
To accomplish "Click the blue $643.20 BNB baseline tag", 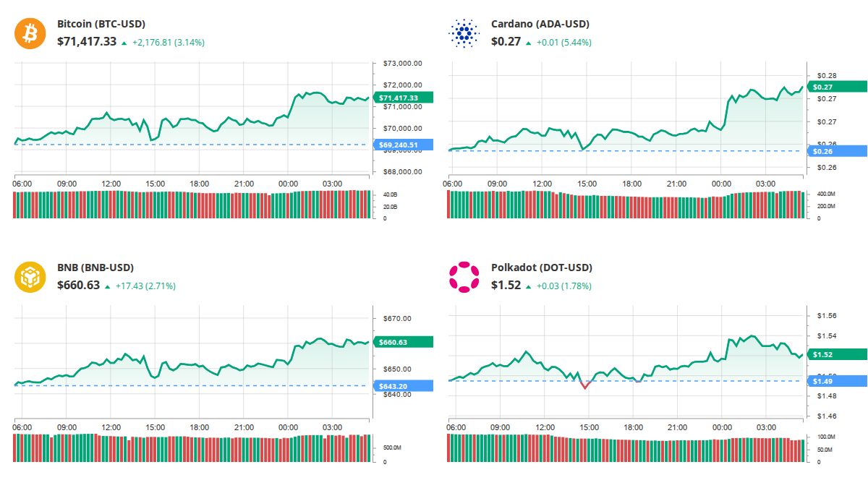I will coord(403,386).
